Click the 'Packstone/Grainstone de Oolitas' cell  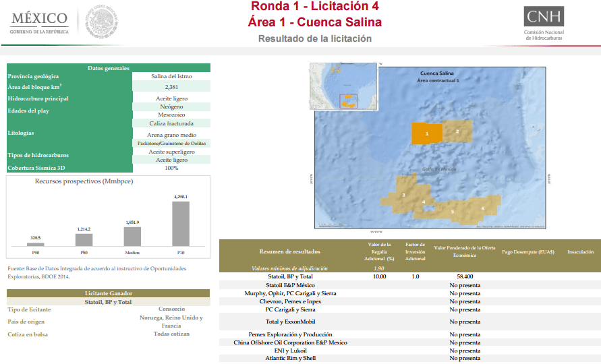click(x=171, y=144)
